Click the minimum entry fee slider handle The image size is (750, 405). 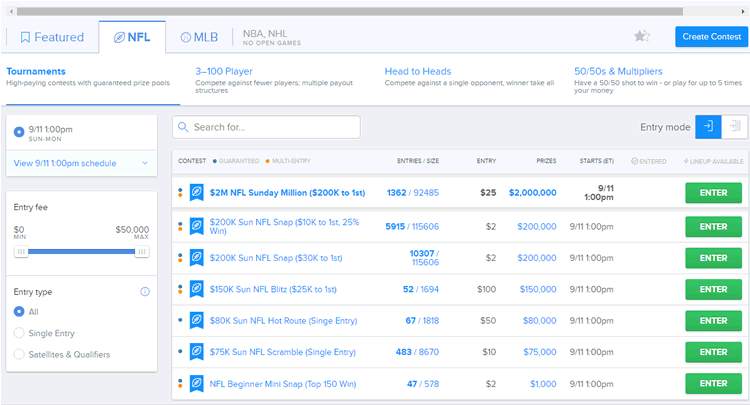pyautogui.click(x=21, y=252)
